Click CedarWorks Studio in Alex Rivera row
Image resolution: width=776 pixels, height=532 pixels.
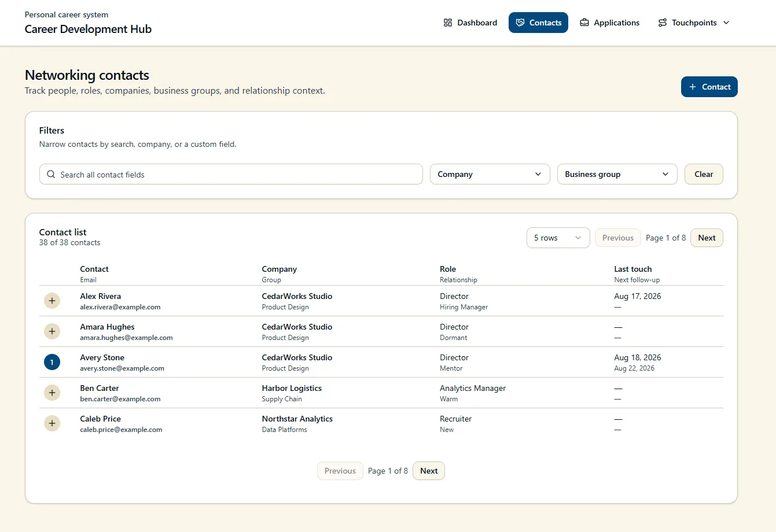pyautogui.click(x=297, y=296)
